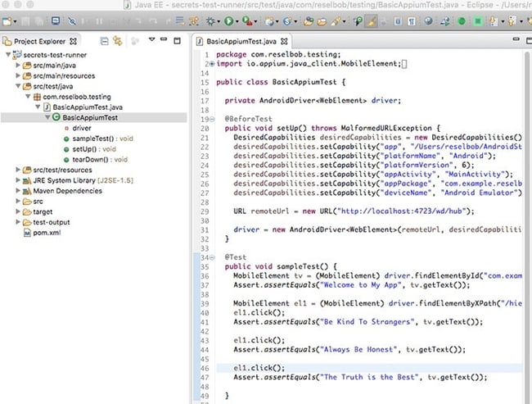The height and width of the screenshot is (404, 532).
Task: Collapse the com.reselbob.testing package
Action: (x=28, y=97)
